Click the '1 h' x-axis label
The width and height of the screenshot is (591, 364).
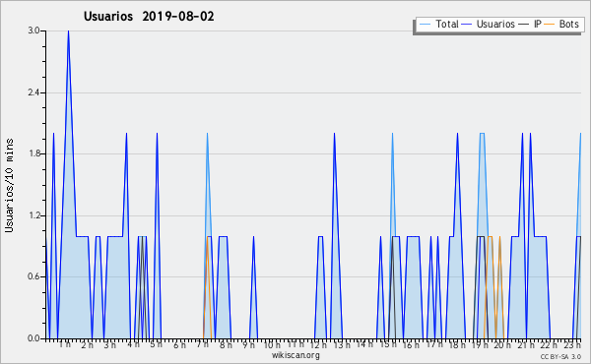[65, 344]
